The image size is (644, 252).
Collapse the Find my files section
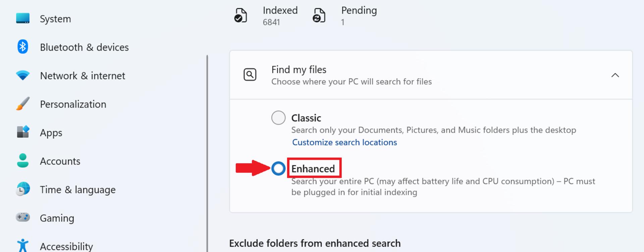coord(615,75)
